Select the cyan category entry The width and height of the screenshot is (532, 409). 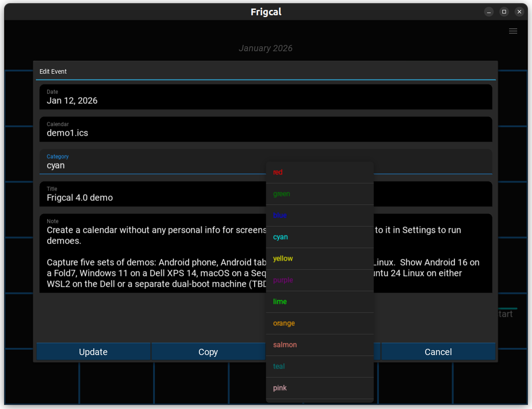[x=320, y=237]
